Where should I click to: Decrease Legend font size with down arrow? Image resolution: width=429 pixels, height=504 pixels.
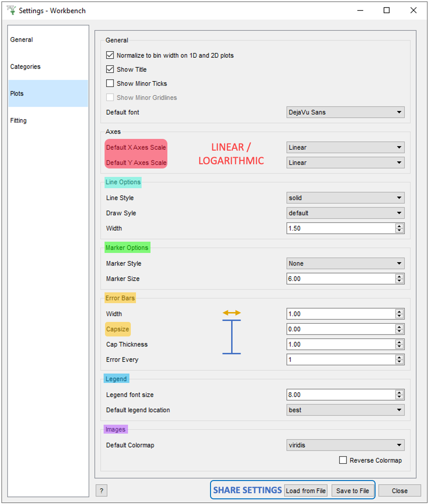pyautogui.click(x=399, y=397)
